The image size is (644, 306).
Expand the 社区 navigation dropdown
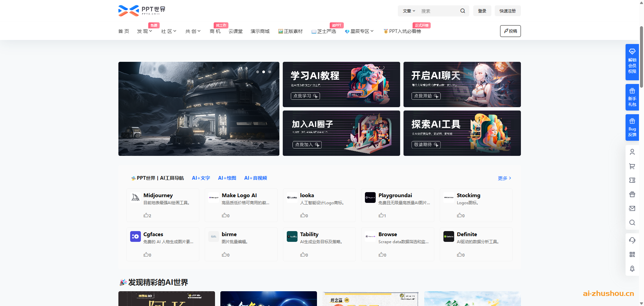click(169, 31)
